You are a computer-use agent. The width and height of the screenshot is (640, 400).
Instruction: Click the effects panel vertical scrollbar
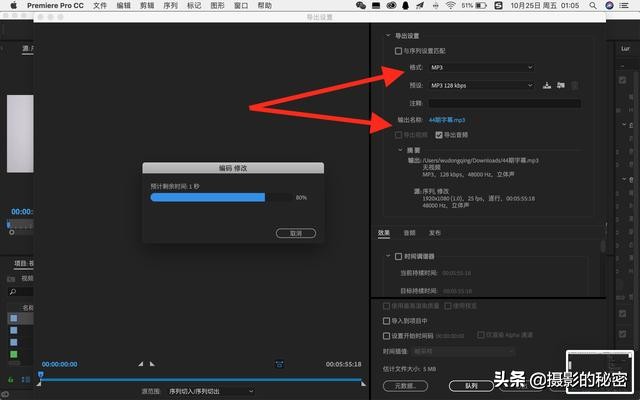pyautogui.click(x=603, y=246)
